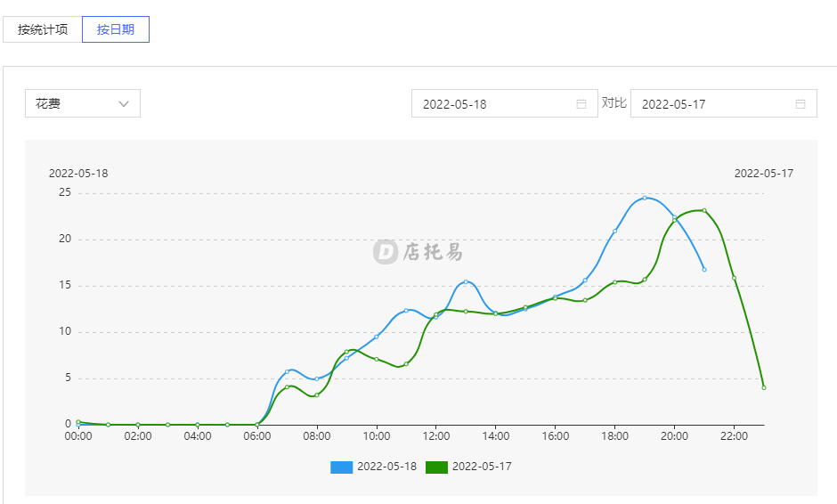Hide the 2022-05-18 series via legend label
Image resolution: width=837 pixels, height=504 pixels.
point(387,467)
